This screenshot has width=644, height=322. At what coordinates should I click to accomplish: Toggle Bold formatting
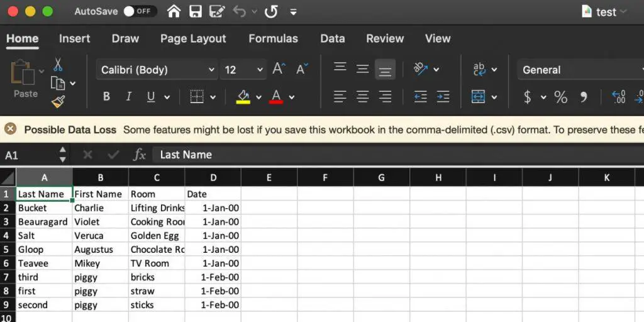106,96
